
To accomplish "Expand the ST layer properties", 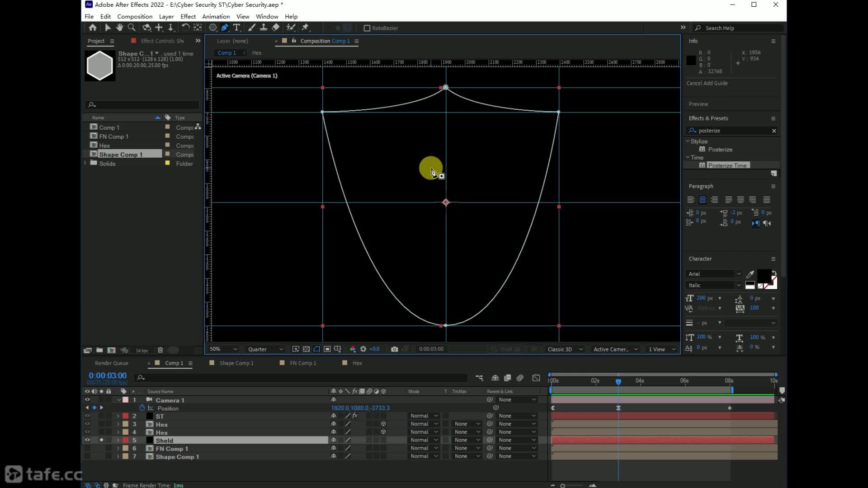I will coord(118,416).
